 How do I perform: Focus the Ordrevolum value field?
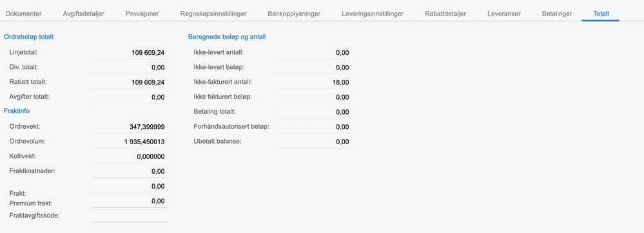(130, 142)
